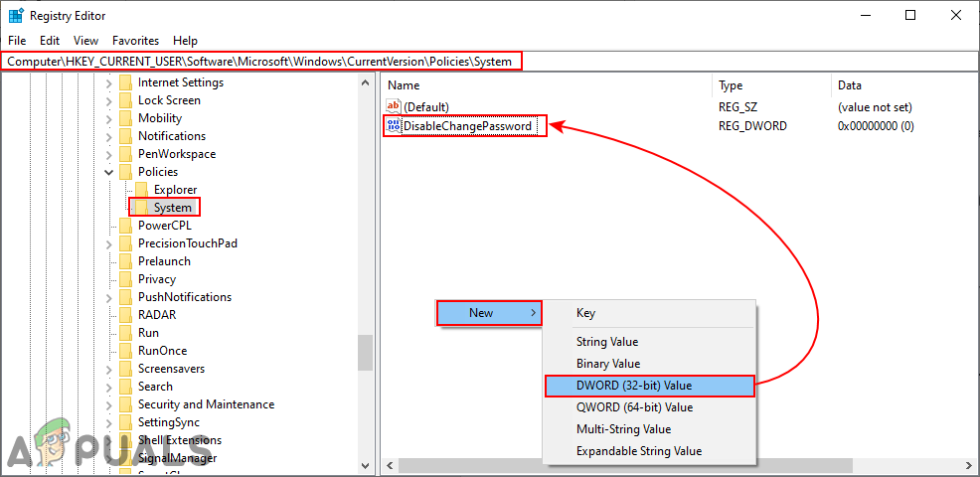Expand the Mobility key
Screen dimensions: 980x477
(109, 118)
